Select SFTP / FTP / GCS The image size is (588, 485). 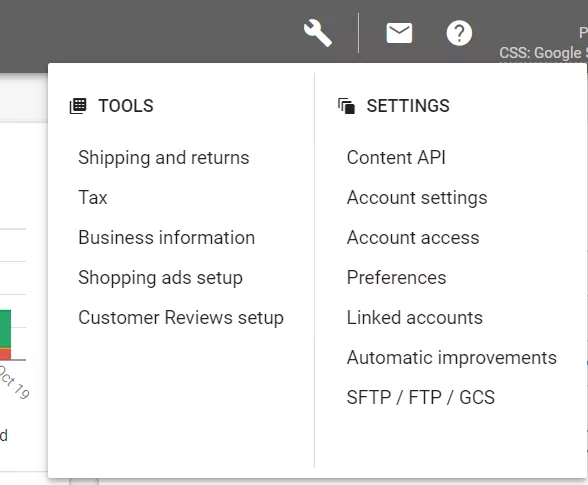421,398
